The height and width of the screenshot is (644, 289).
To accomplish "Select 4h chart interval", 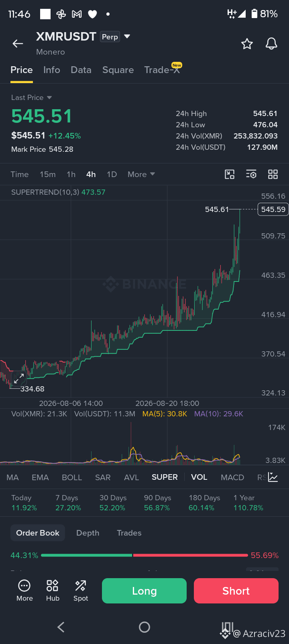I will coord(91,174).
